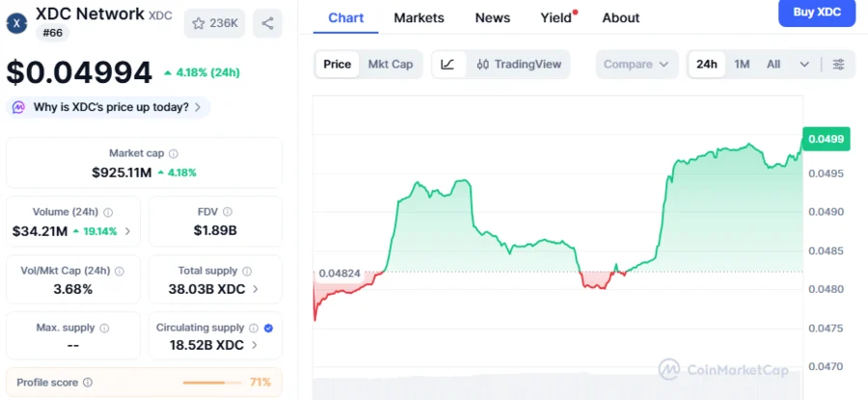Viewport: 868px width, 400px height.
Task: Expand more time range options chevron
Action: click(804, 65)
